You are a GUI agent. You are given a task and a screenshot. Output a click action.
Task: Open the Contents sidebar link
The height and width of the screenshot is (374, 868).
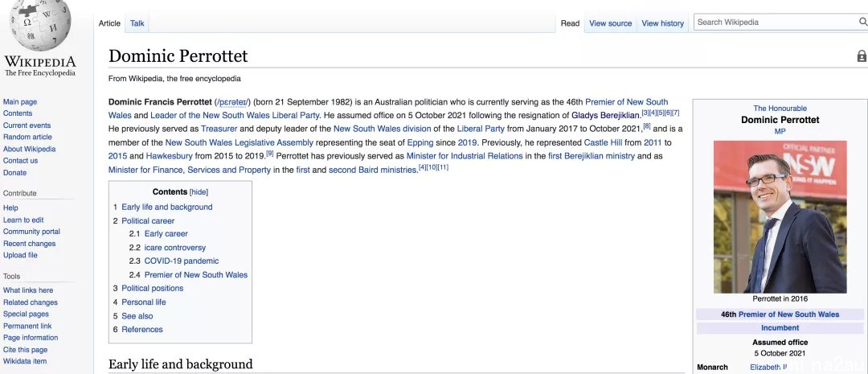click(18, 113)
